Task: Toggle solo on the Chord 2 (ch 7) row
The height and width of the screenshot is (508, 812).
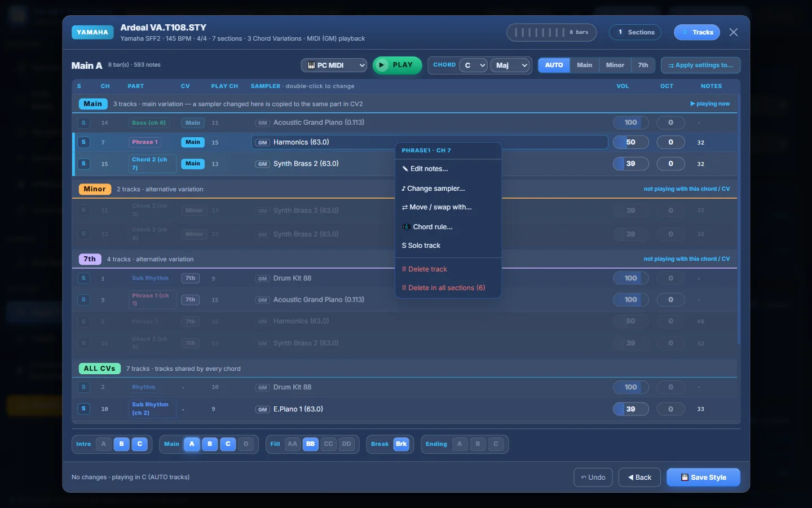Action: [x=83, y=164]
